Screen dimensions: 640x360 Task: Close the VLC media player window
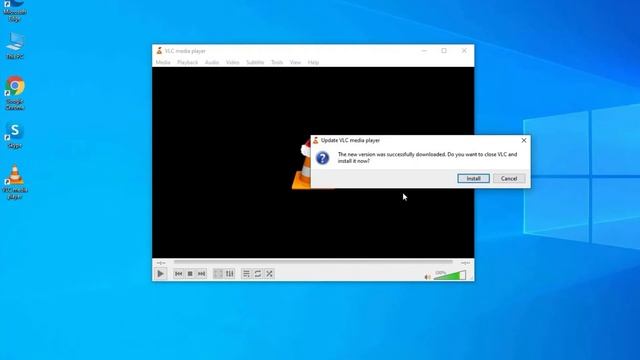click(464, 51)
